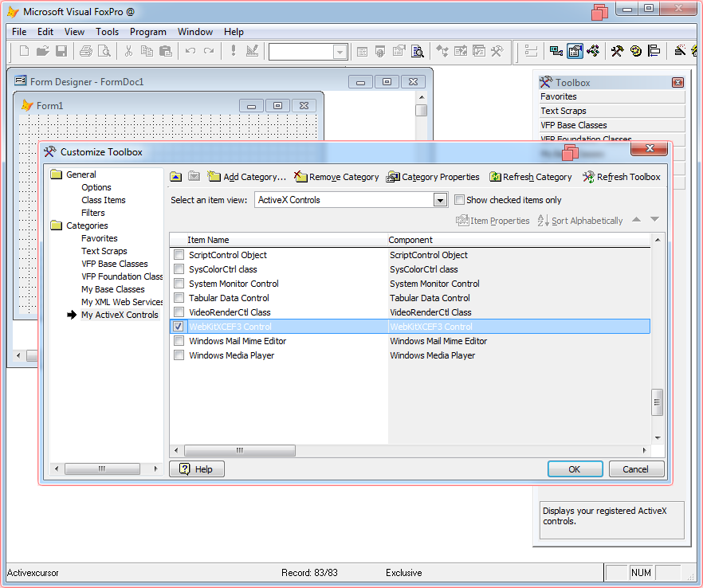The height and width of the screenshot is (588, 703).
Task: Click the category tree horizontal scrollbar thumb
Action: (x=102, y=468)
